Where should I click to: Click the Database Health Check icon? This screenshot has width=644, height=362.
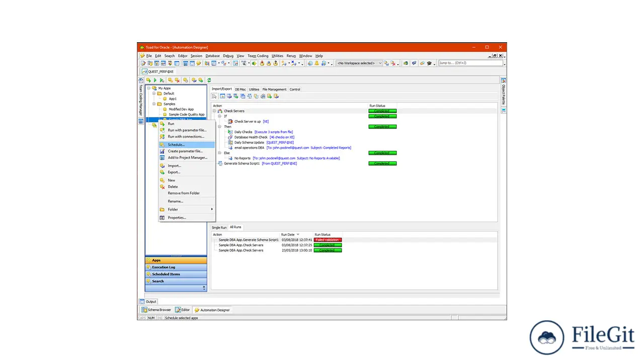[230, 137]
